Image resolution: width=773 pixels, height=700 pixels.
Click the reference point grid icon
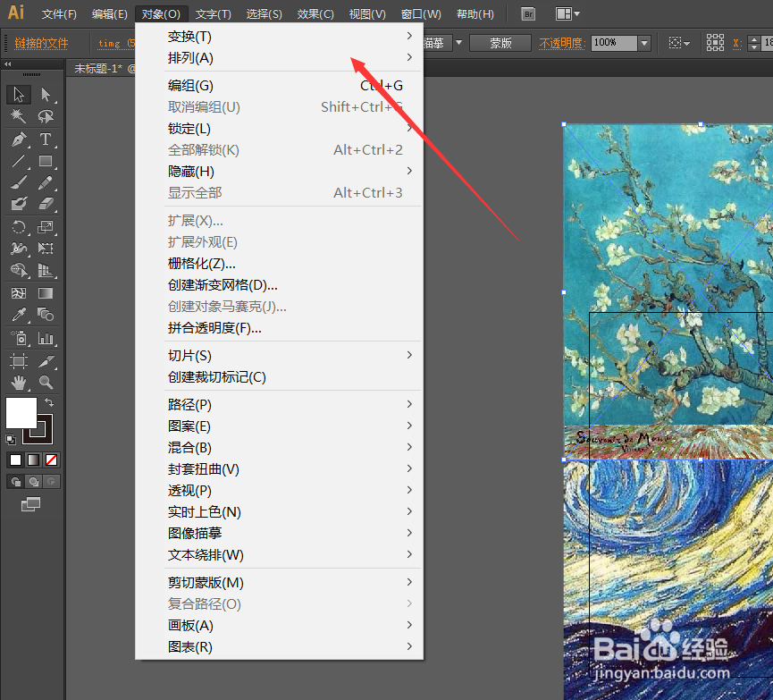click(x=715, y=43)
